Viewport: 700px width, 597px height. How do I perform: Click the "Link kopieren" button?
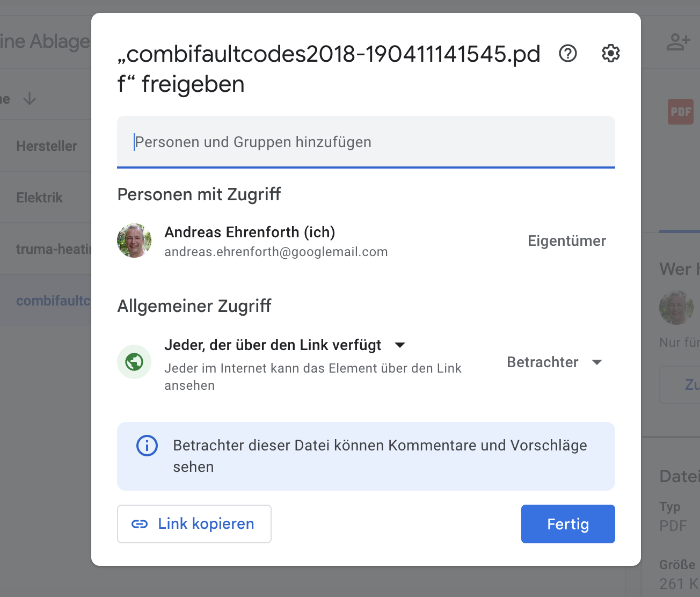[194, 524]
